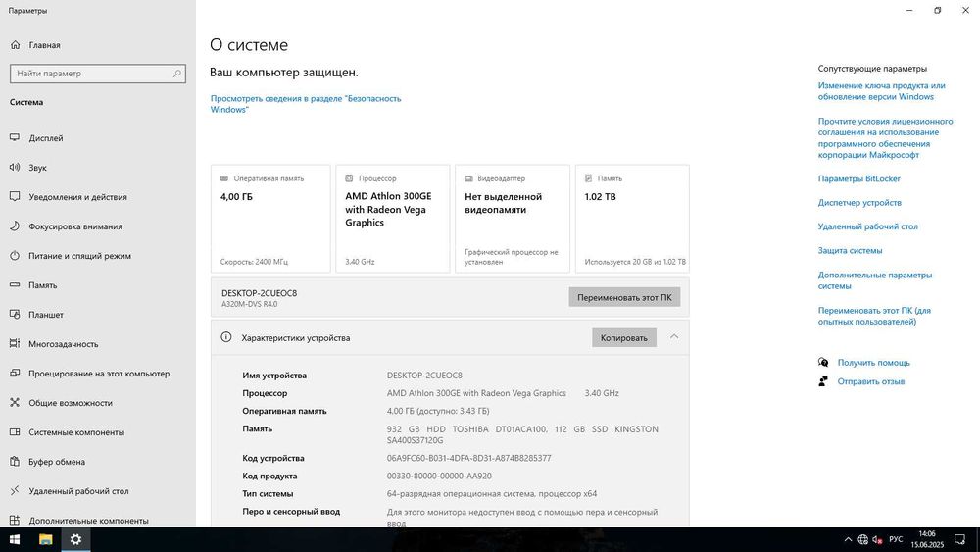This screenshot has width=980, height=552.
Task: Click the device code value 06A9FC60-B031
Action: [468, 458]
